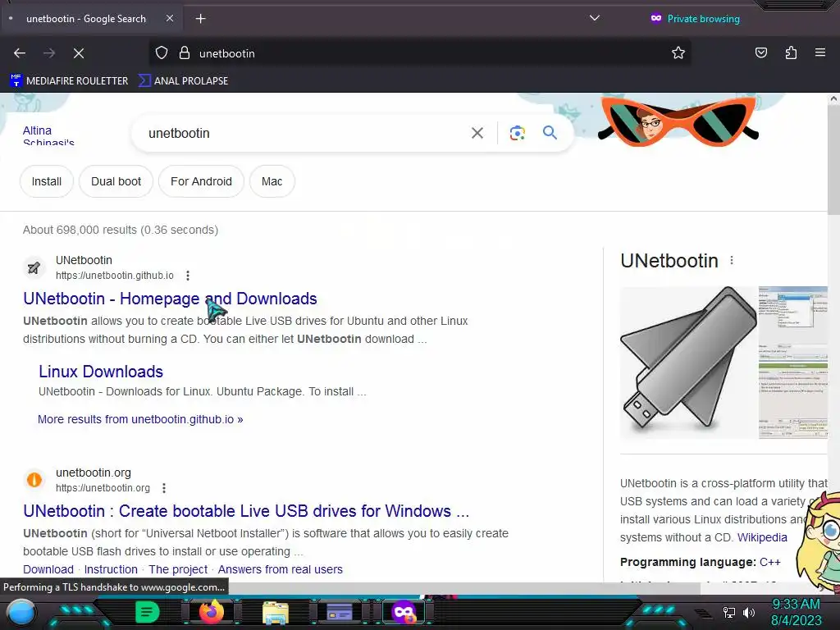Open options dots for unetbootin.org result
Viewport: 840px width, 630px height.
(x=164, y=488)
